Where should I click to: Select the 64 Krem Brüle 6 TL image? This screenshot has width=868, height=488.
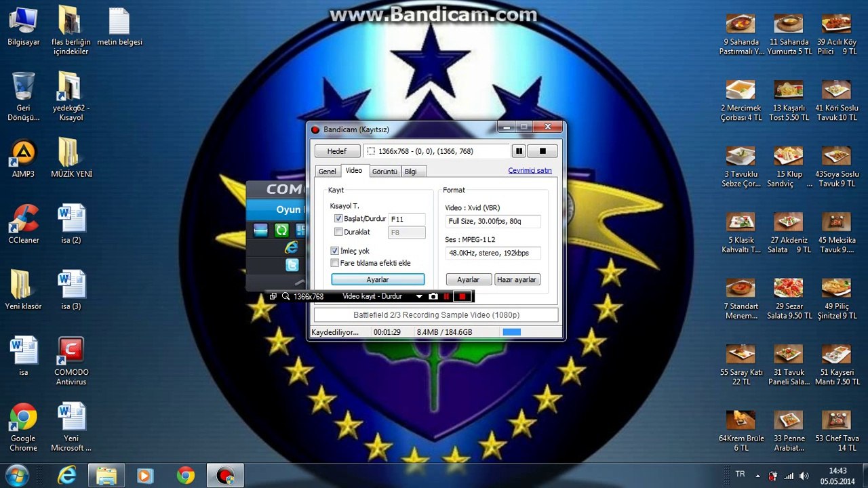pyautogui.click(x=741, y=432)
